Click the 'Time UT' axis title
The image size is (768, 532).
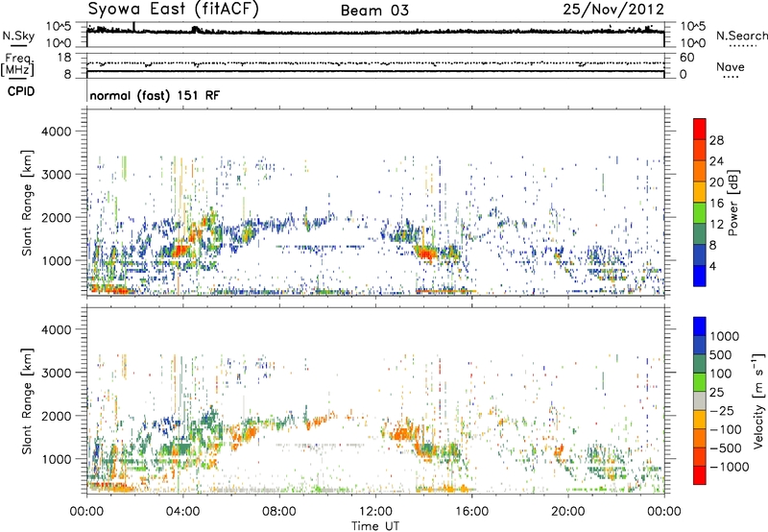coord(375,526)
